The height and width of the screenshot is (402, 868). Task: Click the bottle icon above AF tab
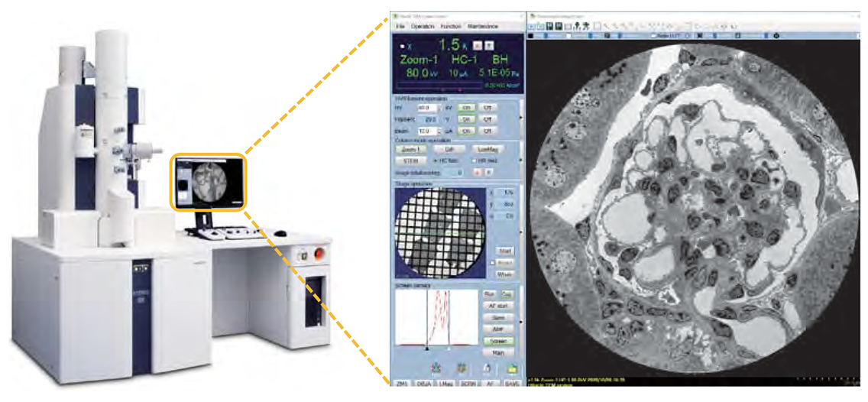point(487,368)
